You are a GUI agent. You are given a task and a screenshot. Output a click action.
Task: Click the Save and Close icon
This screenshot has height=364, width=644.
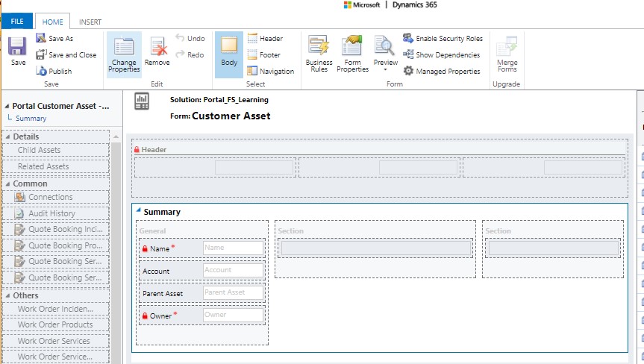[41, 54]
